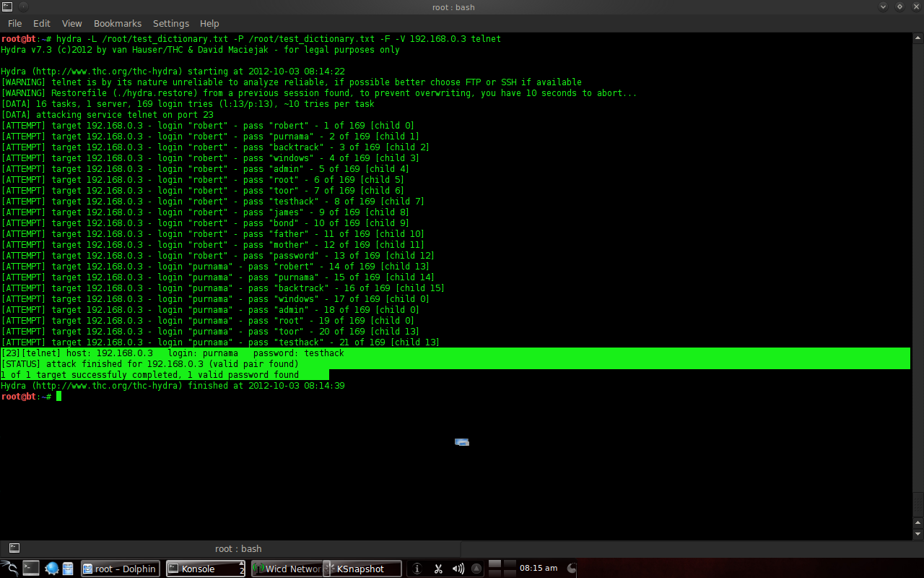
Task: Open the Klipper scissors clipboard tray icon
Action: pyautogui.click(x=437, y=569)
